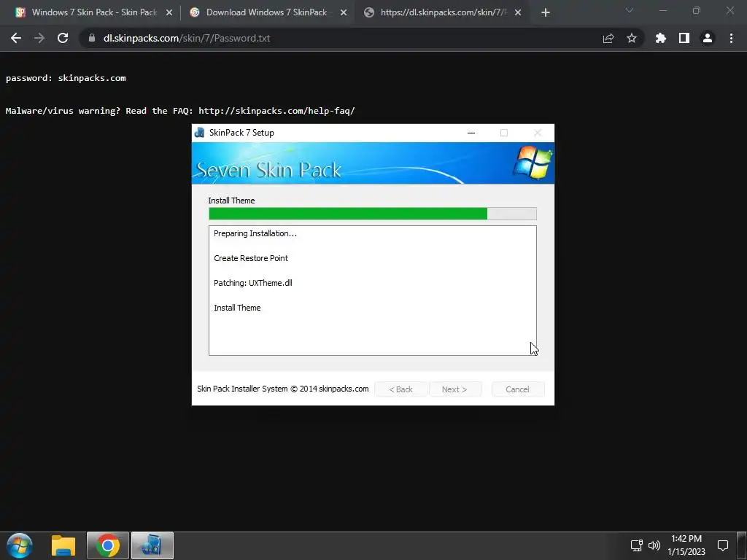Open the notification center icon
Image resolution: width=747 pixels, height=560 pixels.
tap(723, 545)
